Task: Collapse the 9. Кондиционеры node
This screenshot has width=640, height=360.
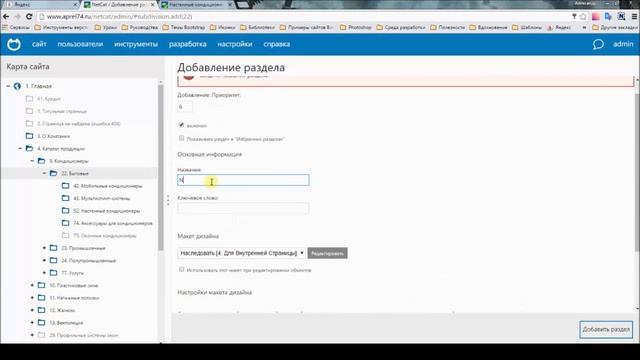Action: [32, 161]
